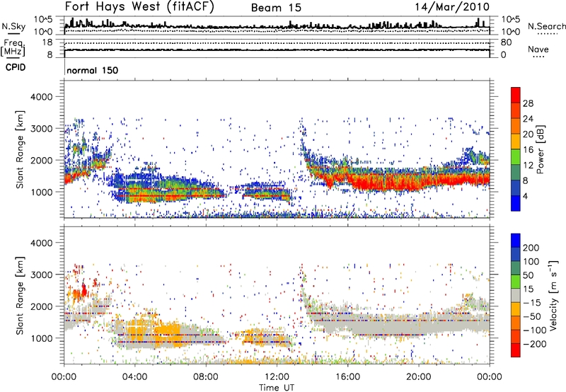This screenshot has height=392, width=566.
Task: Click the red top segment of the Power color bar
Action: (516, 95)
